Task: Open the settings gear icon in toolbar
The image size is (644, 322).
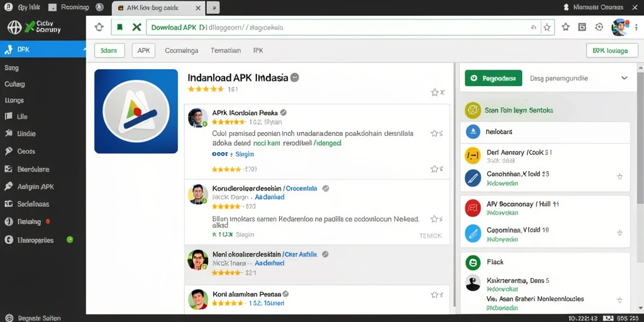Action: (599, 27)
